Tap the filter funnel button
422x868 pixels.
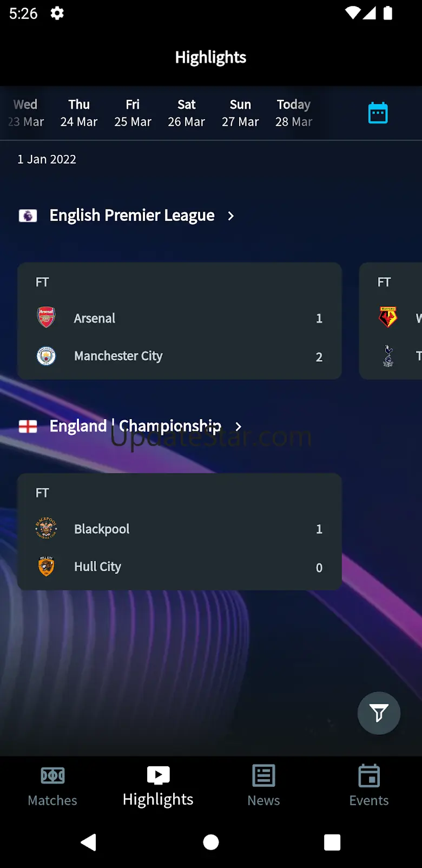(x=379, y=713)
